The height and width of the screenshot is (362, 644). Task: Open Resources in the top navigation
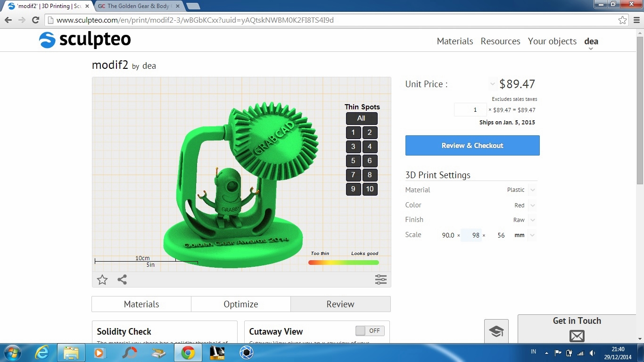pos(500,41)
